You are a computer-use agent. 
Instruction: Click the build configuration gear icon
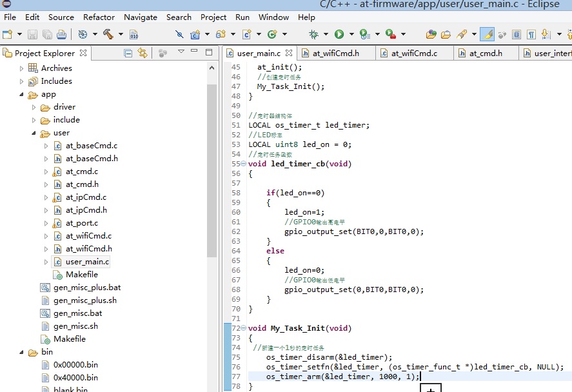point(83,34)
